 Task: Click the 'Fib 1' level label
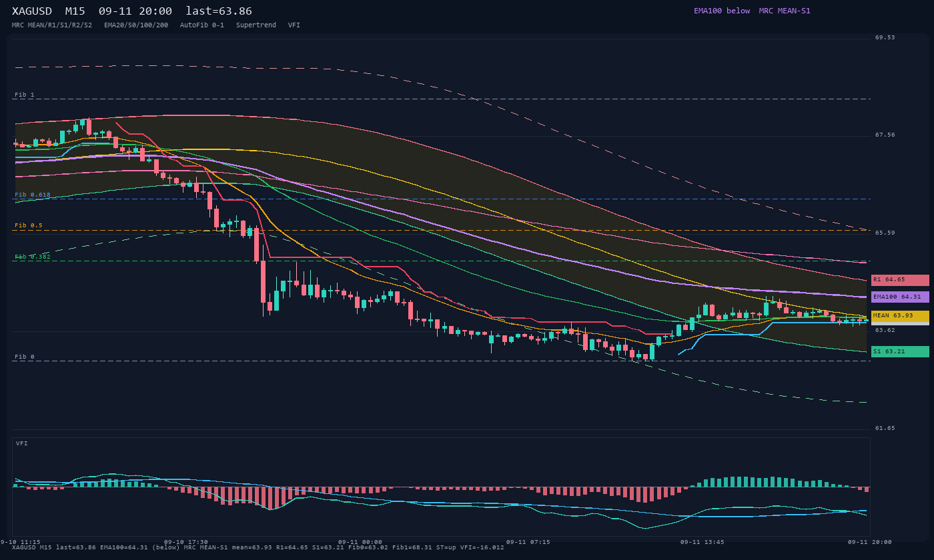click(x=25, y=95)
